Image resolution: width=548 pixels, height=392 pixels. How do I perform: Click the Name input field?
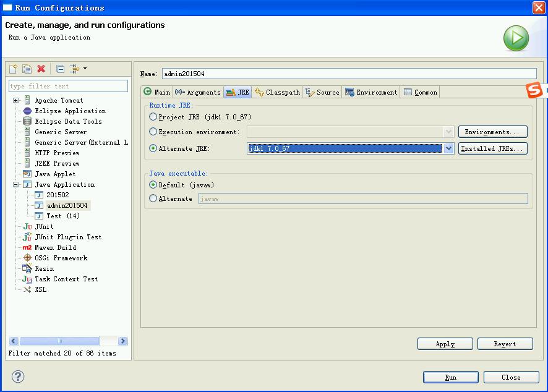[349, 74]
